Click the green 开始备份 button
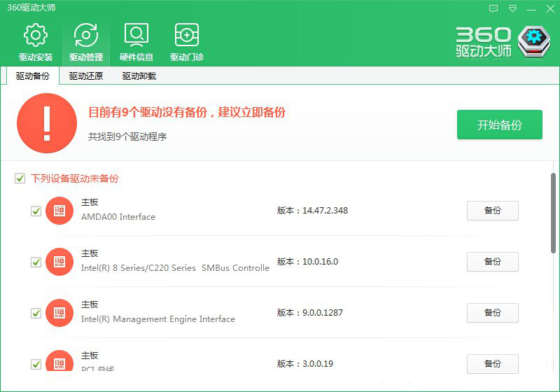The image size is (560, 392). tap(499, 125)
